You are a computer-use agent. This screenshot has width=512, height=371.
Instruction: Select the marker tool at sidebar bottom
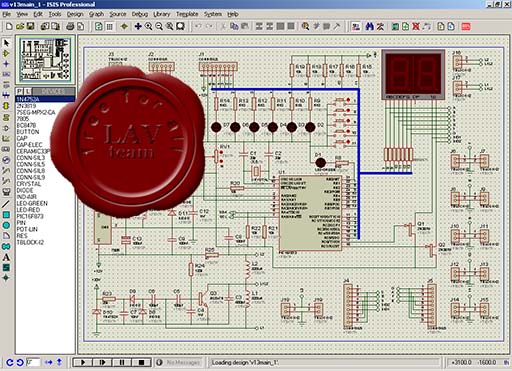6,278
